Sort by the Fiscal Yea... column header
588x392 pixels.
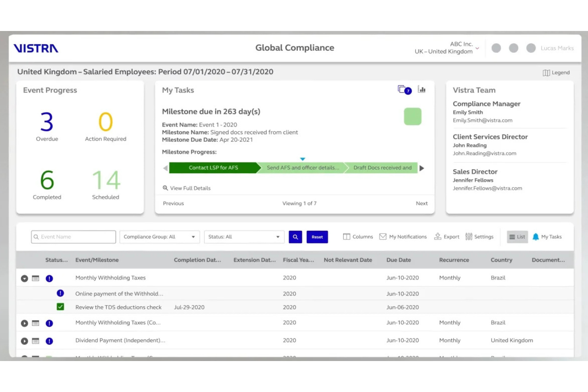298,260
